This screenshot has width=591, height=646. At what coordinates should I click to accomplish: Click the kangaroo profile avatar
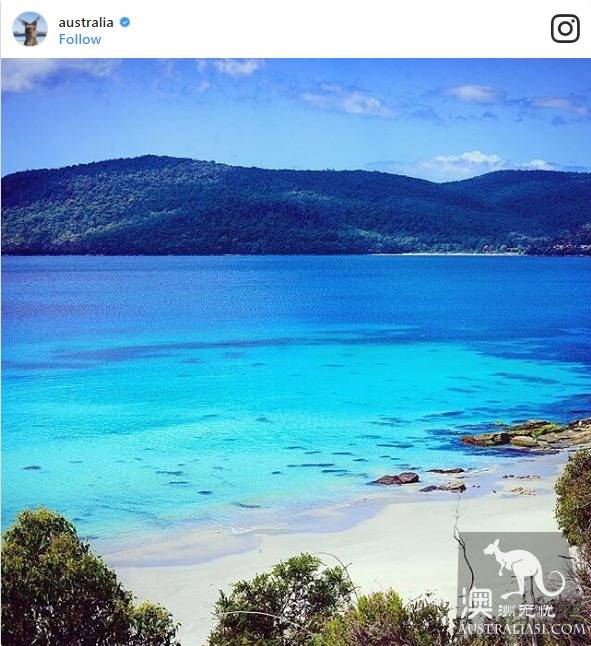pos(30,28)
